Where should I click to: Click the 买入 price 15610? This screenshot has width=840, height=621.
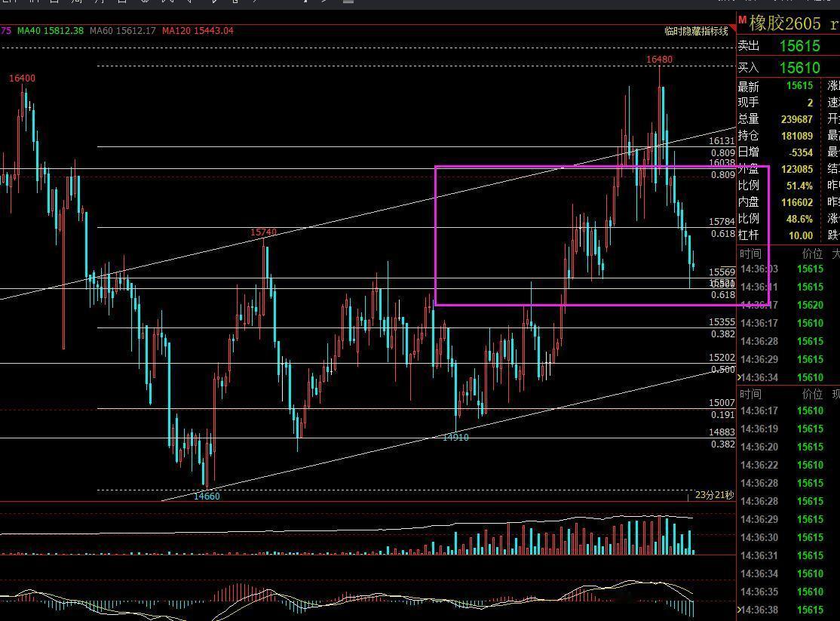point(800,68)
